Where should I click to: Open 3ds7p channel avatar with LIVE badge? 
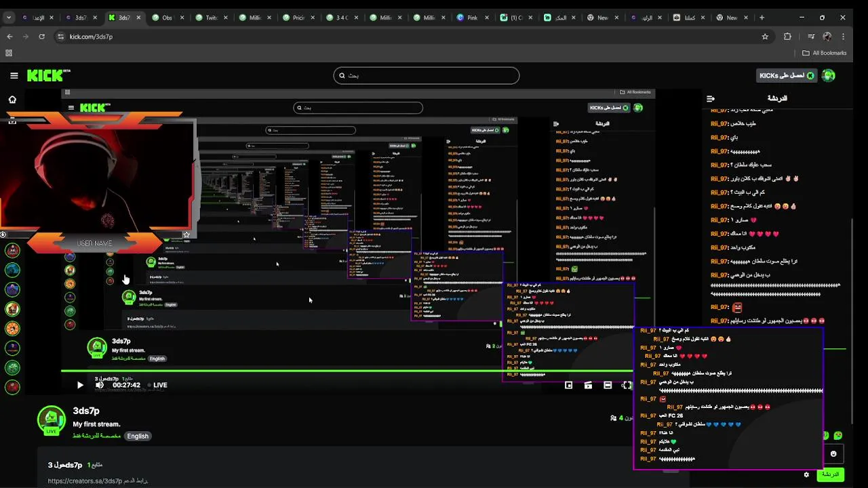[x=52, y=420]
